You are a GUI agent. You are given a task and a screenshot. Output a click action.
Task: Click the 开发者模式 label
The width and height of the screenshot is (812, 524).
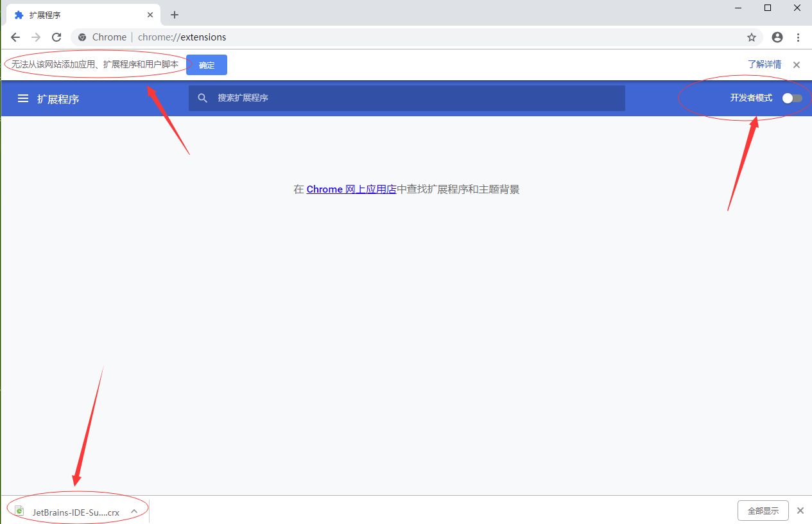[751, 98]
